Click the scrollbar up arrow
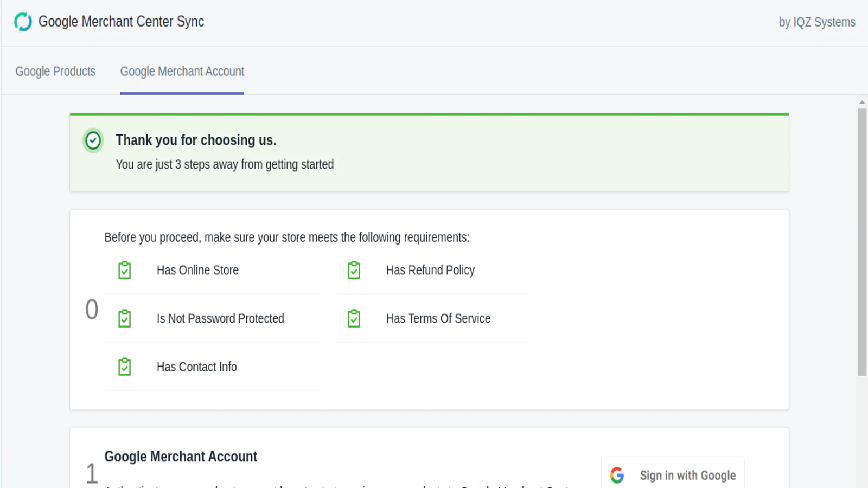This screenshot has height=488, width=868. (862, 102)
